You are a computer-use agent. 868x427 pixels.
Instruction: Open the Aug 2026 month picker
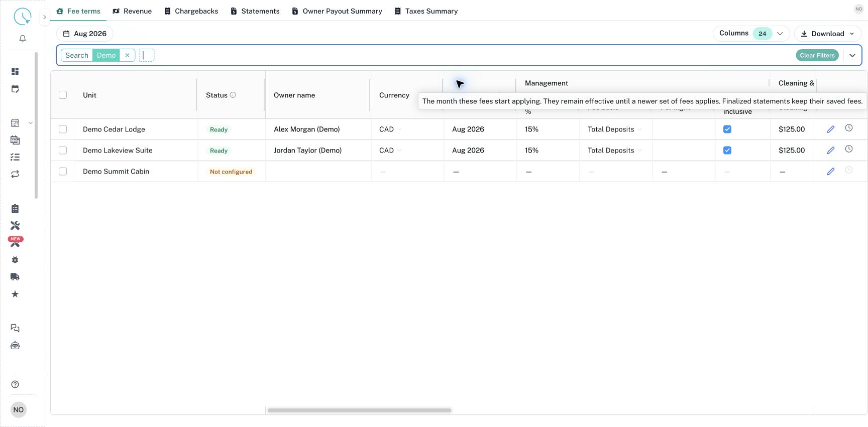point(85,34)
